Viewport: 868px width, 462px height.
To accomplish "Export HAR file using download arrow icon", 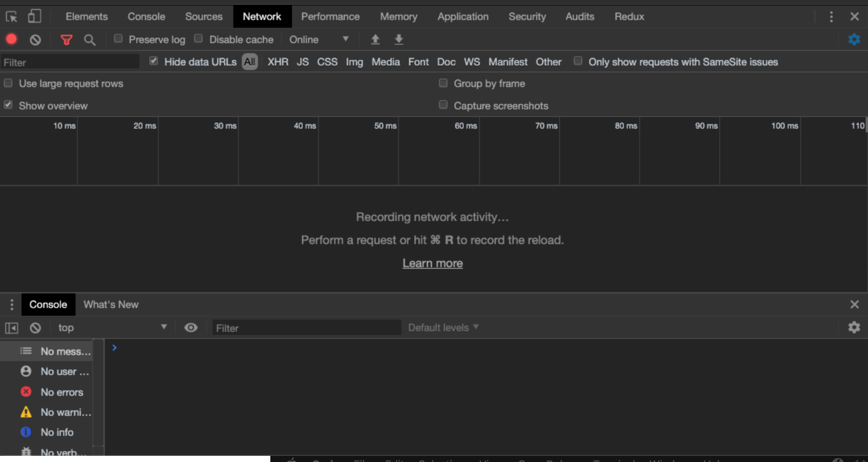I will (x=399, y=39).
